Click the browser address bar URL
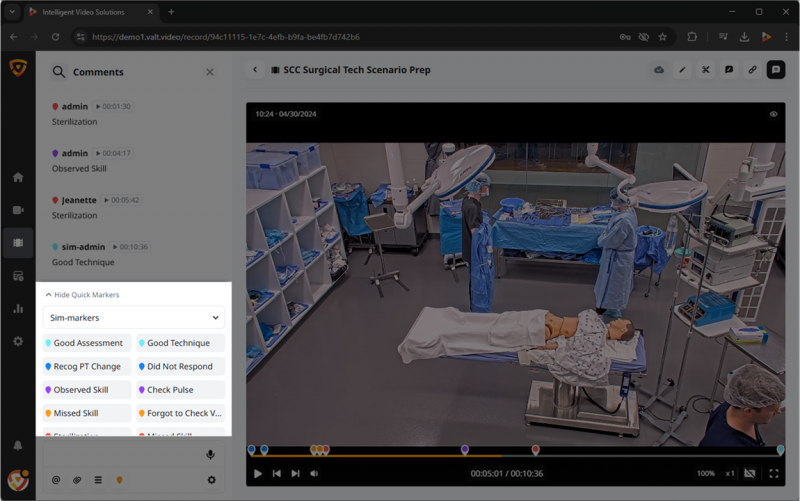The image size is (800, 501). pyautogui.click(x=226, y=37)
